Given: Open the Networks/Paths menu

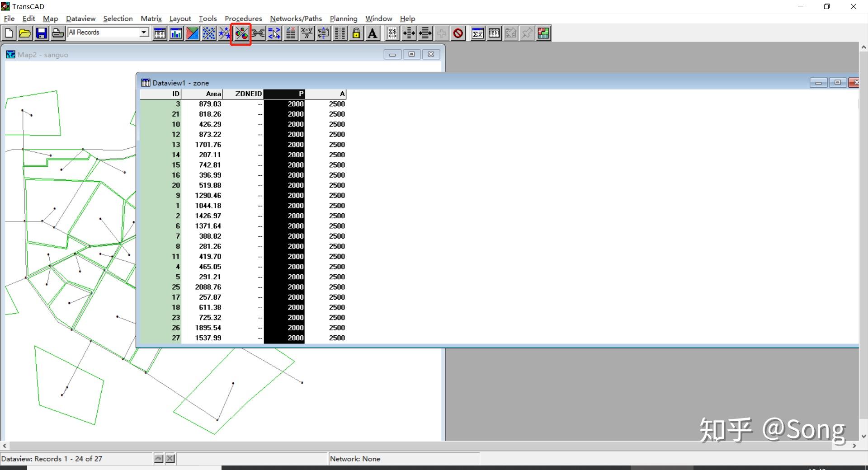Looking at the screenshot, I should 296,19.
